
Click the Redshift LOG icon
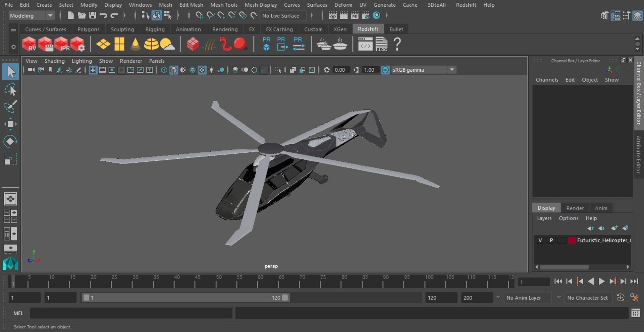381,44
